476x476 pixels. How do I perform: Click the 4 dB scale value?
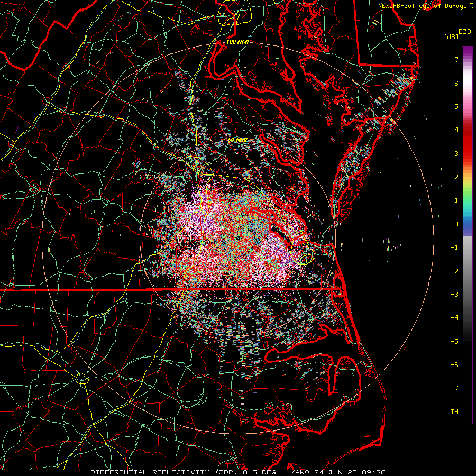(456, 130)
